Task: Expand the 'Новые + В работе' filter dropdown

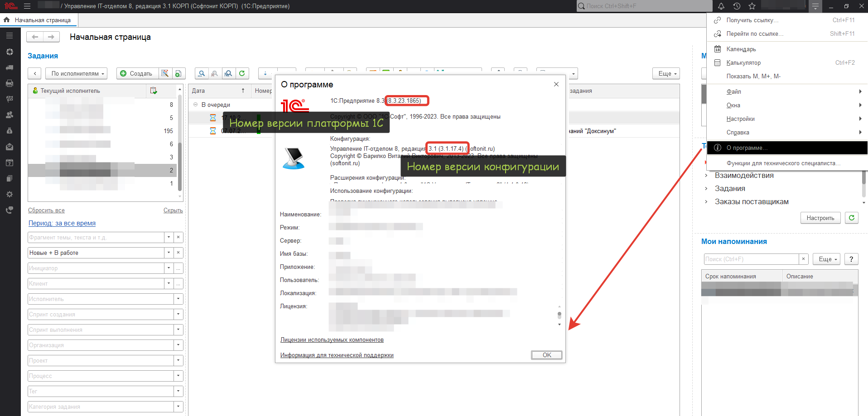Action: (169, 253)
